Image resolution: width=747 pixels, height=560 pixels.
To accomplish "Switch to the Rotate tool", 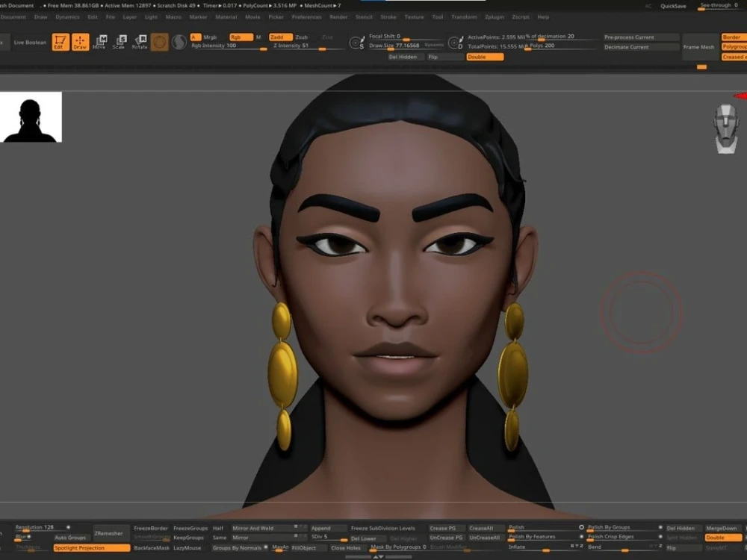I will tap(139, 42).
